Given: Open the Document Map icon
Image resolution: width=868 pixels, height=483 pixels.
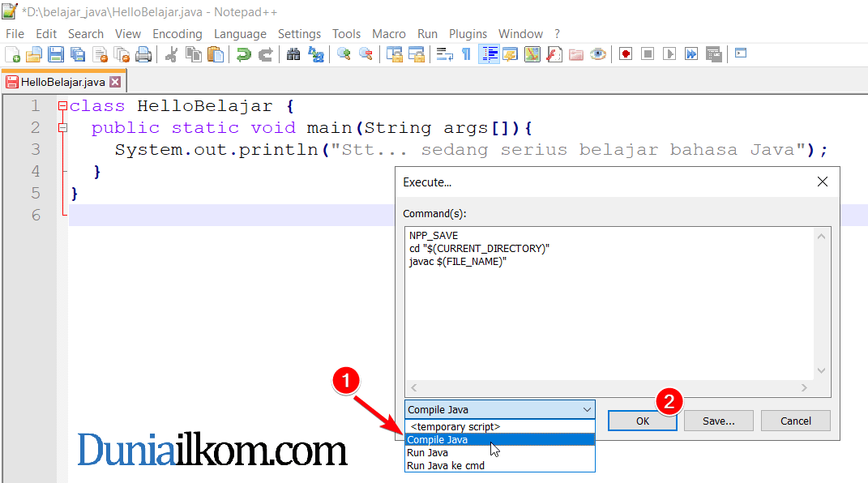Looking at the screenshot, I should (532, 54).
